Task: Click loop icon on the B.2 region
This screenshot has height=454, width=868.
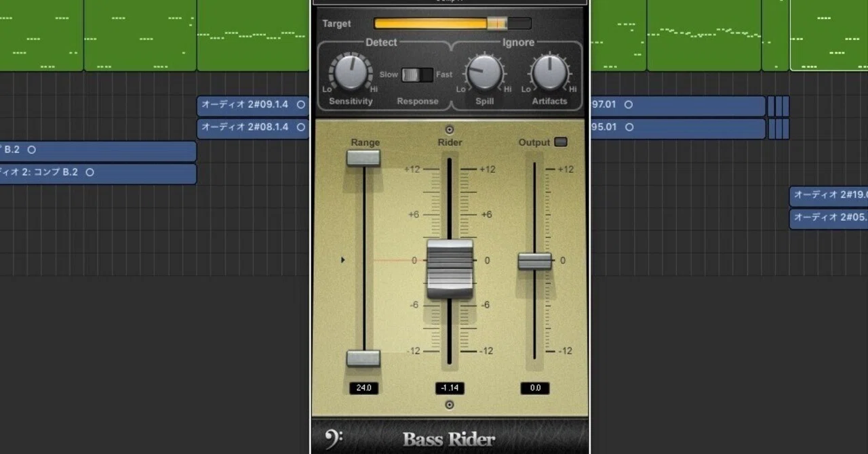Action: (31, 150)
